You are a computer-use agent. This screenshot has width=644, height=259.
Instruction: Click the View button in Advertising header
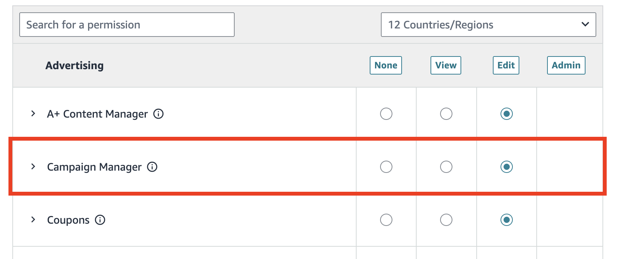coord(445,65)
